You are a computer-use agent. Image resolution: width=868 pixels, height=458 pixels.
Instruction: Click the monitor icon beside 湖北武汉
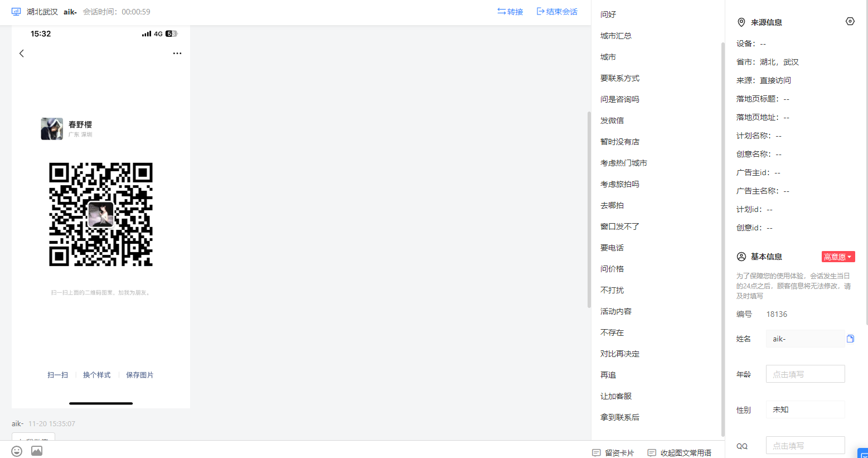pyautogui.click(x=16, y=12)
